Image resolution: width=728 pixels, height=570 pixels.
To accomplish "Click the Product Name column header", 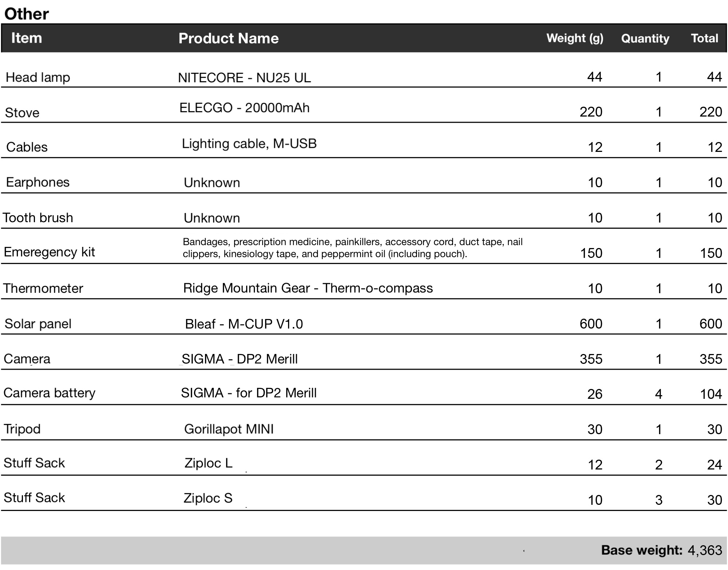I will point(228,39).
